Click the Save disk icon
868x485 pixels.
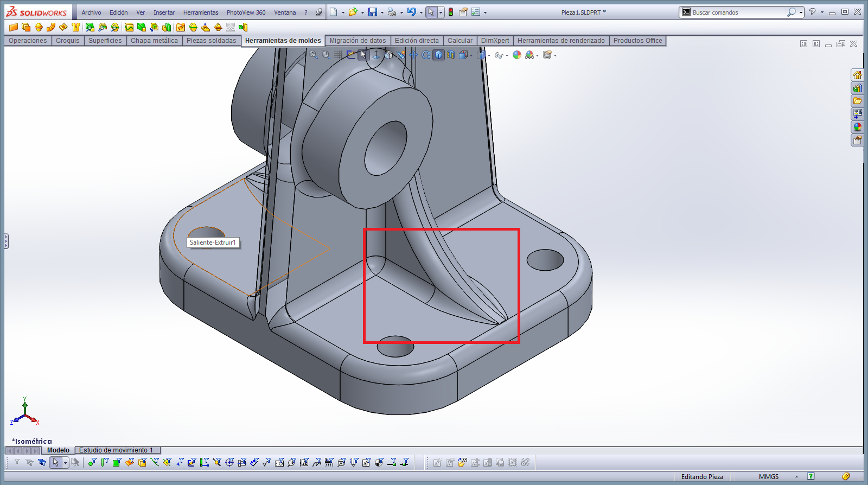(x=373, y=12)
